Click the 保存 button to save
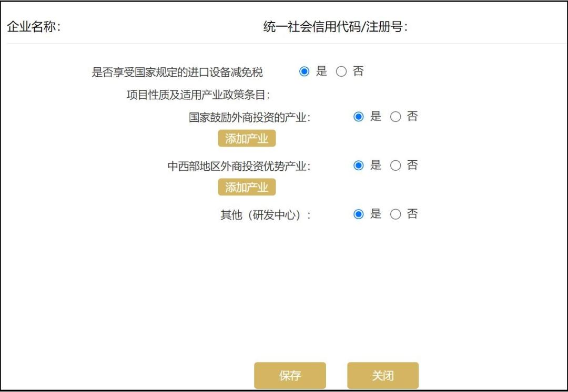The width and height of the screenshot is (568, 392). point(291,375)
